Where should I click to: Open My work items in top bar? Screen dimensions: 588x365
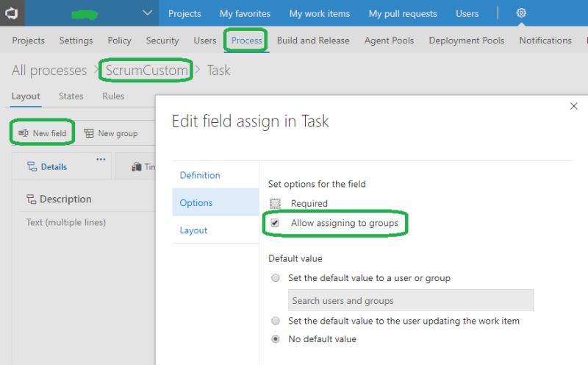(x=320, y=13)
